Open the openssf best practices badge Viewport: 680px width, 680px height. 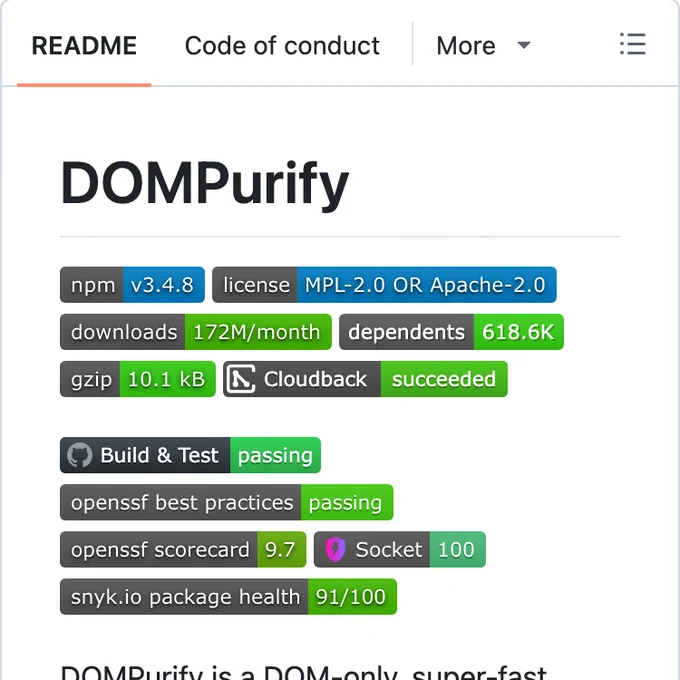(x=226, y=503)
